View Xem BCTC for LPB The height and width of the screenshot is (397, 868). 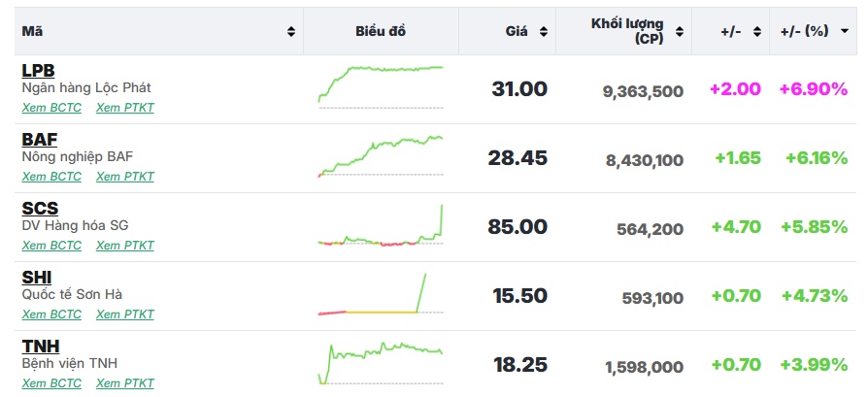[51, 108]
